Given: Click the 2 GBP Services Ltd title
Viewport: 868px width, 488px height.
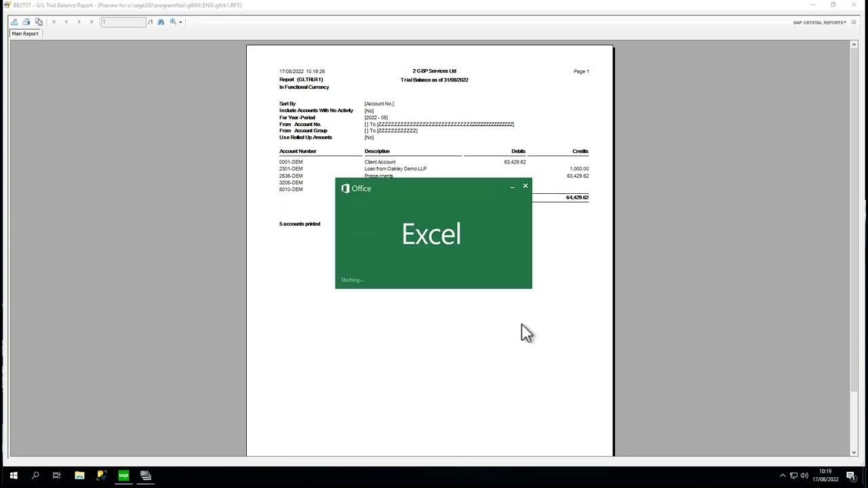Looking at the screenshot, I should pos(434,71).
